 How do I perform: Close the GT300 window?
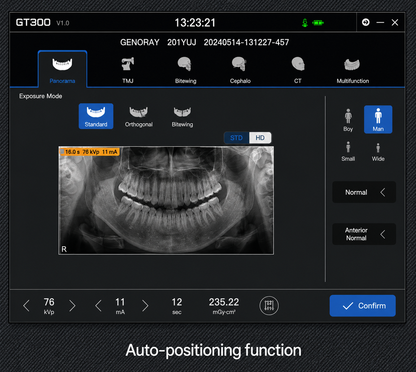[x=395, y=22]
